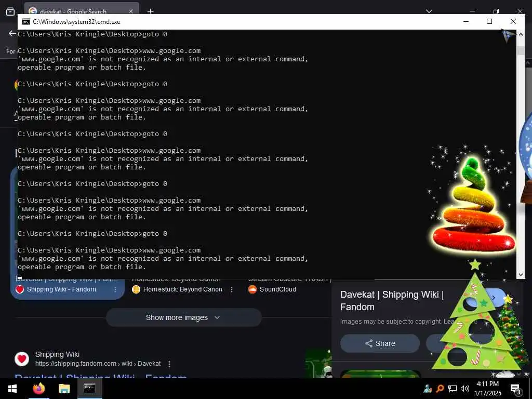Click the cmd.exe title bar icon
The width and height of the screenshot is (532, 399).
point(26,22)
